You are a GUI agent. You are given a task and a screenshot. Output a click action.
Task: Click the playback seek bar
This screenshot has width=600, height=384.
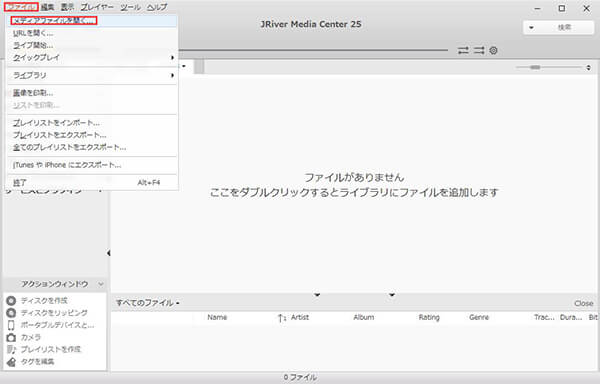click(313, 50)
